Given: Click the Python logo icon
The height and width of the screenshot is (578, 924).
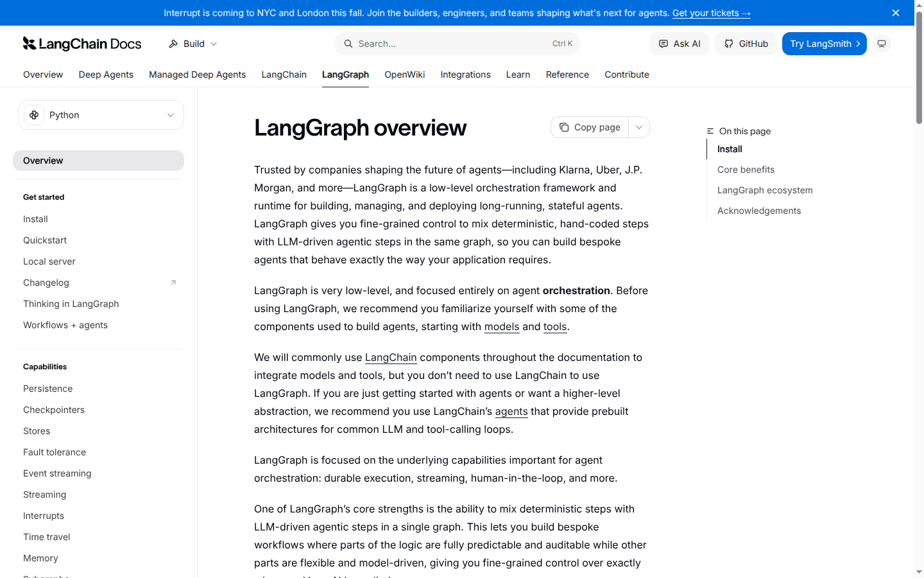Looking at the screenshot, I should point(34,115).
